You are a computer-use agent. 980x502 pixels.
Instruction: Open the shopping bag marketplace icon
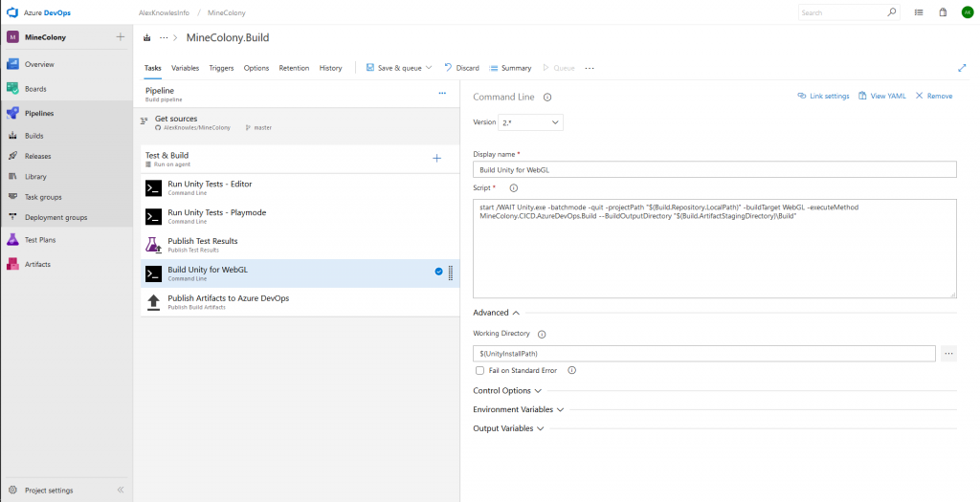(x=943, y=12)
